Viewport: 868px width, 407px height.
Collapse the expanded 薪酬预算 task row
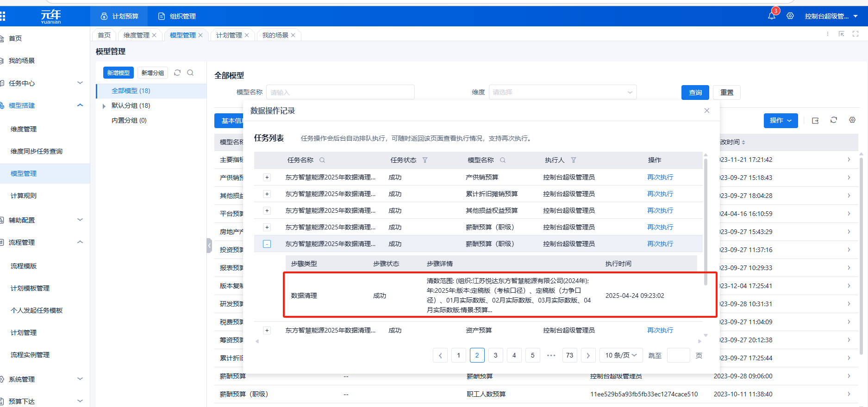pyautogui.click(x=267, y=244)
